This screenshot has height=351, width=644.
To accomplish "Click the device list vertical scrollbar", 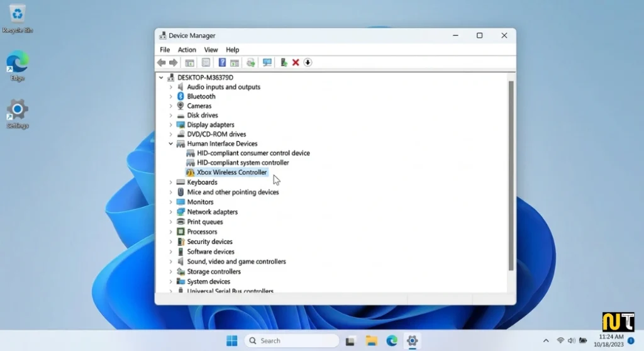I will (511, 176).
